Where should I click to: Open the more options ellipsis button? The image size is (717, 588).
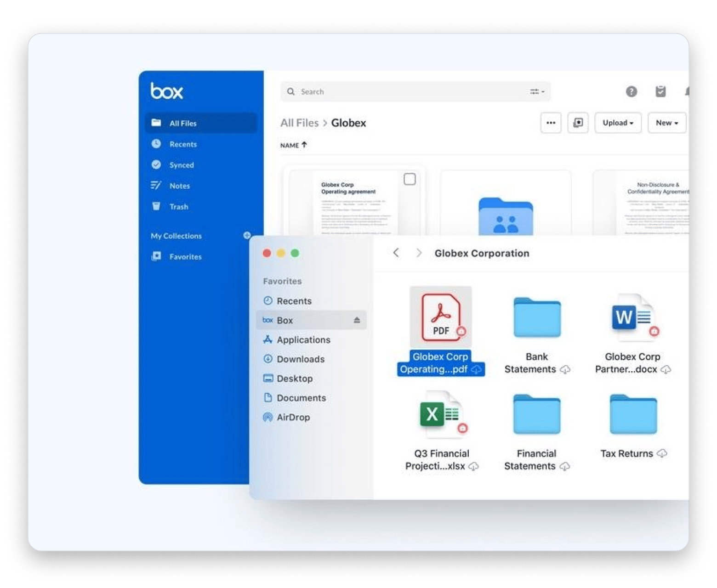[x=551, y=123]
